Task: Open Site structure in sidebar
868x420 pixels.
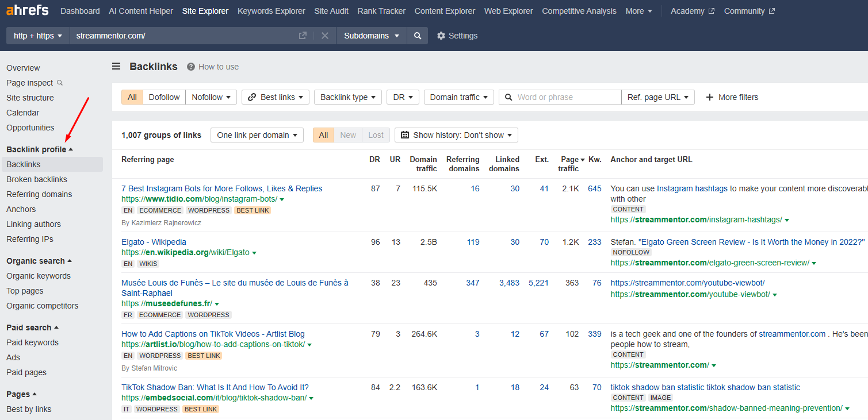Action: pos(30,98)
